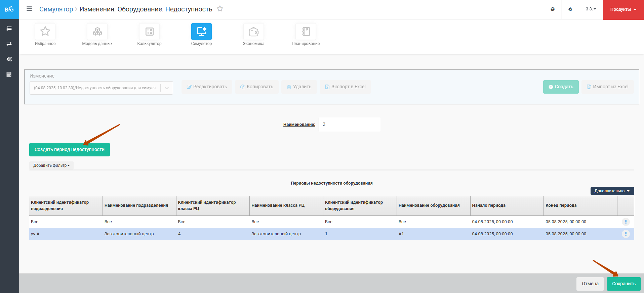Open row actions menu for уч.А row
This screenshot has height=293, width=644.
(x=626, y=234)
